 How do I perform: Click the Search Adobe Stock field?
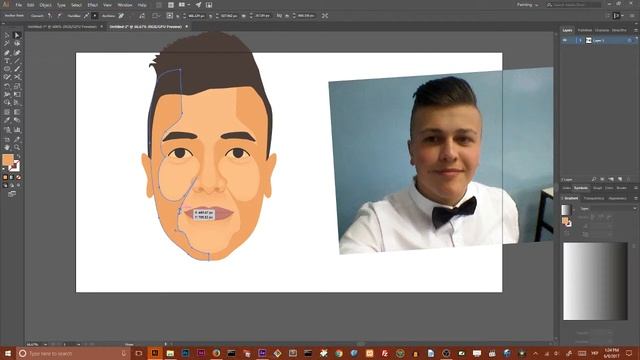click(x=573, y=5)
